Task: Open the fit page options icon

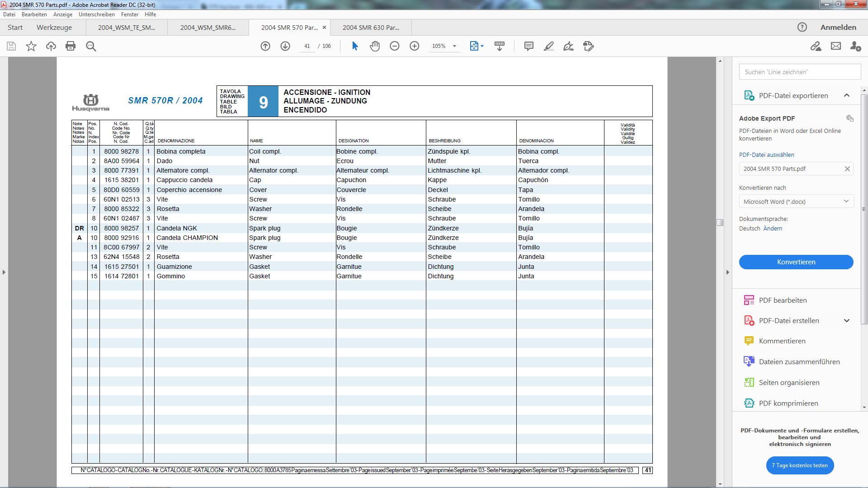Action: (x=476, y=46)
